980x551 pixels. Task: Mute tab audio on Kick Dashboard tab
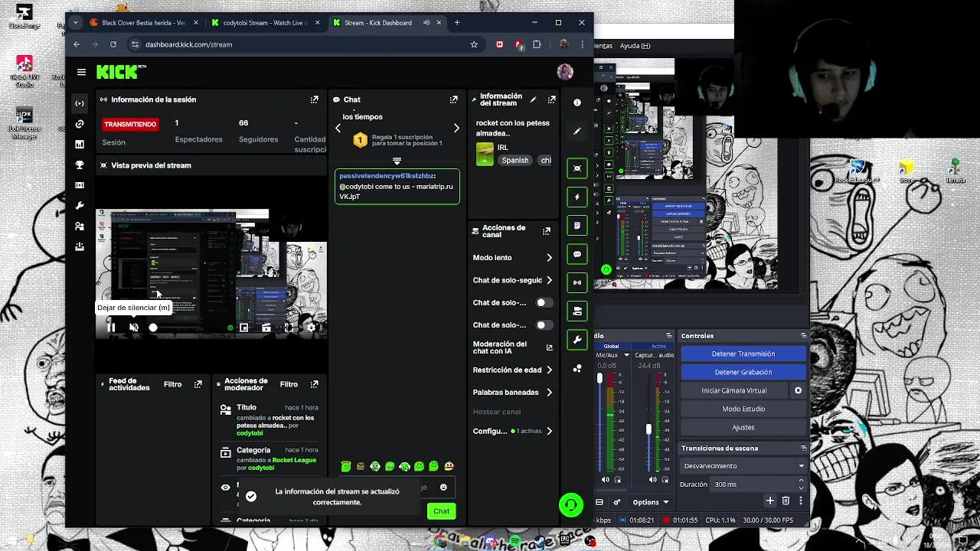pos(426,23)
